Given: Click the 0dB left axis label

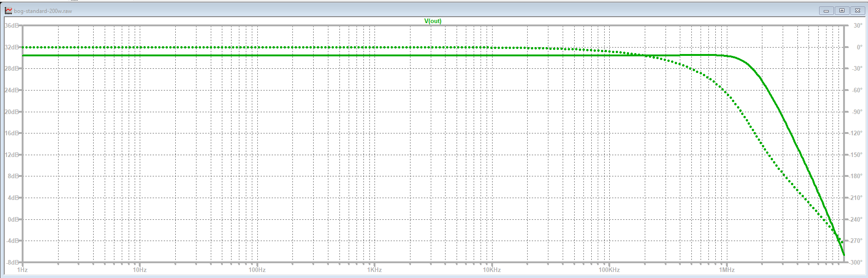Looking at the screenshot, I should 13,219.
